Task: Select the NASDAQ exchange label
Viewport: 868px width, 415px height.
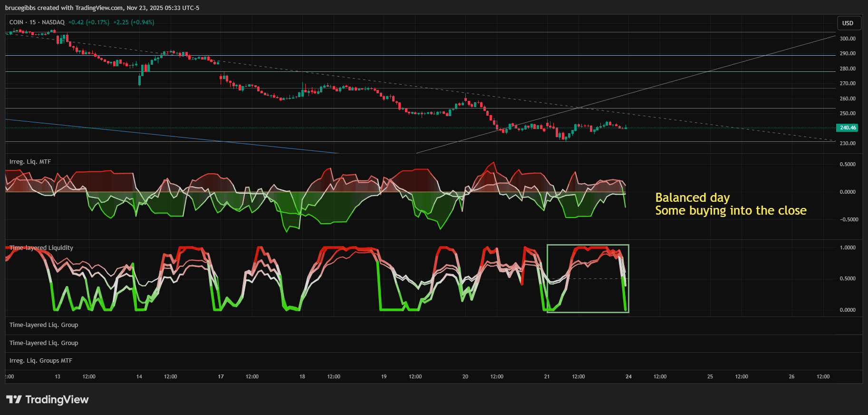Action: [53, 22]
